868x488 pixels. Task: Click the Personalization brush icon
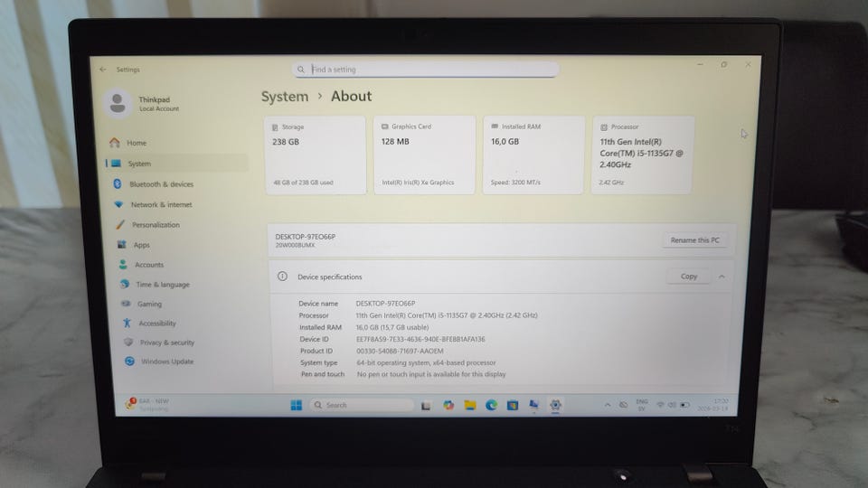[x=120, y=225]
